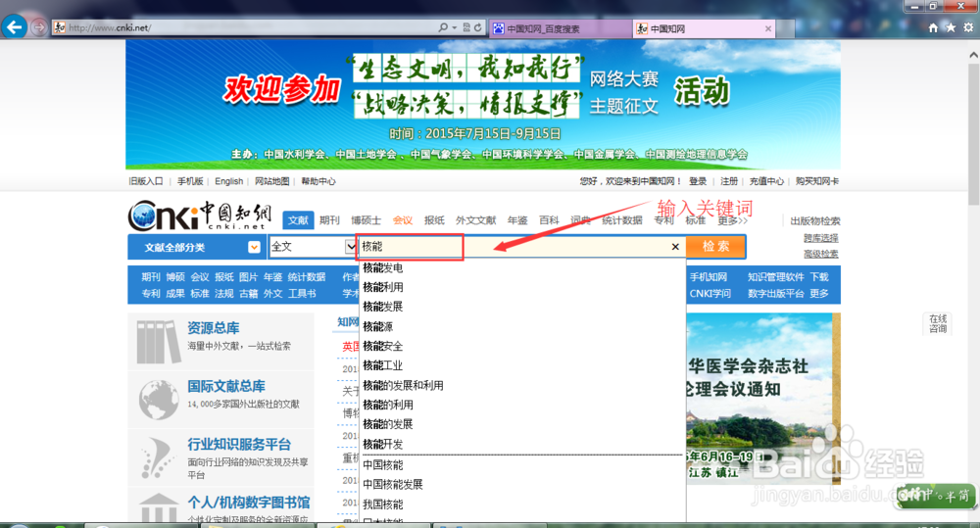Select the 年鉴 search tab
Image resolution: width=980 pixels, height=528 pixels.
coord(517,220)
